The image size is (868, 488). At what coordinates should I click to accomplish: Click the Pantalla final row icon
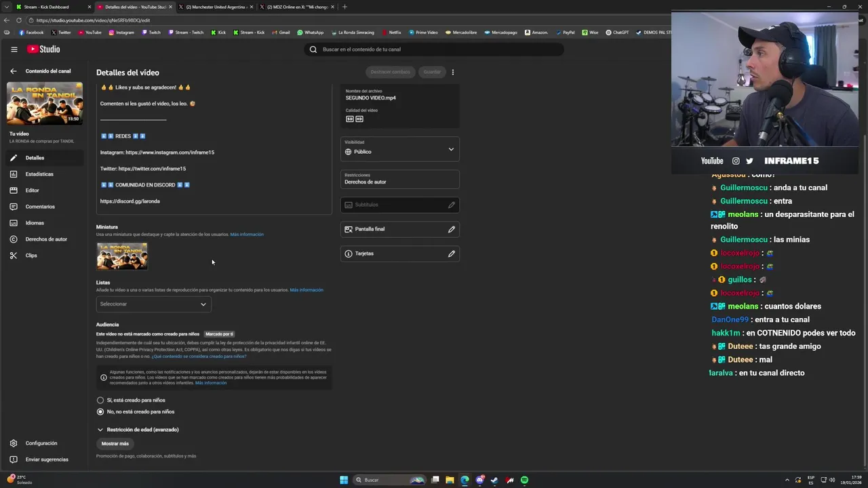coord(349,229)
